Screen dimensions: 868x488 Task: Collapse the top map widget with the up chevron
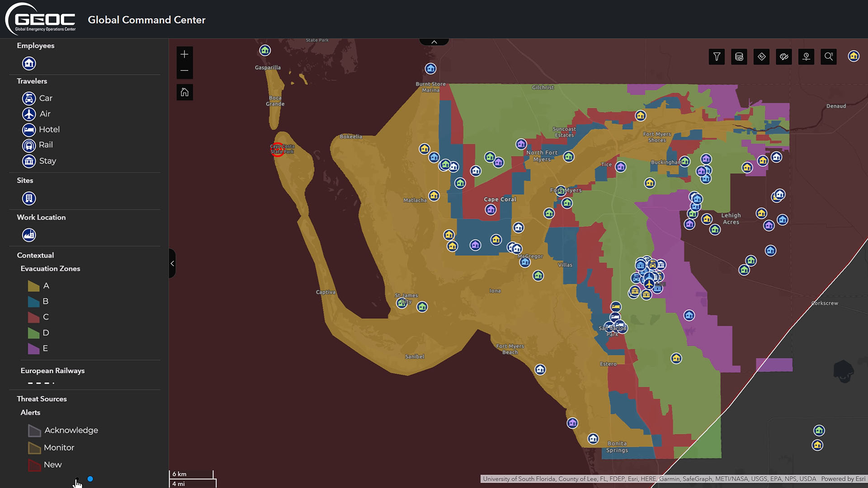pos(434,41)
